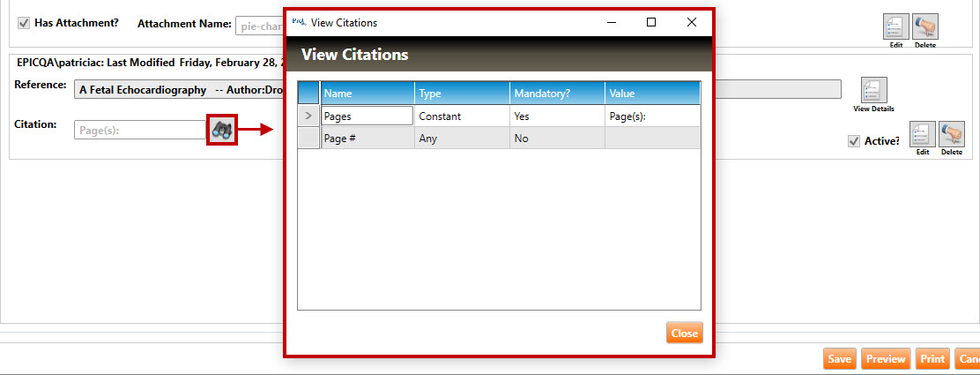Sort by the Mandatory? column header

557,93
